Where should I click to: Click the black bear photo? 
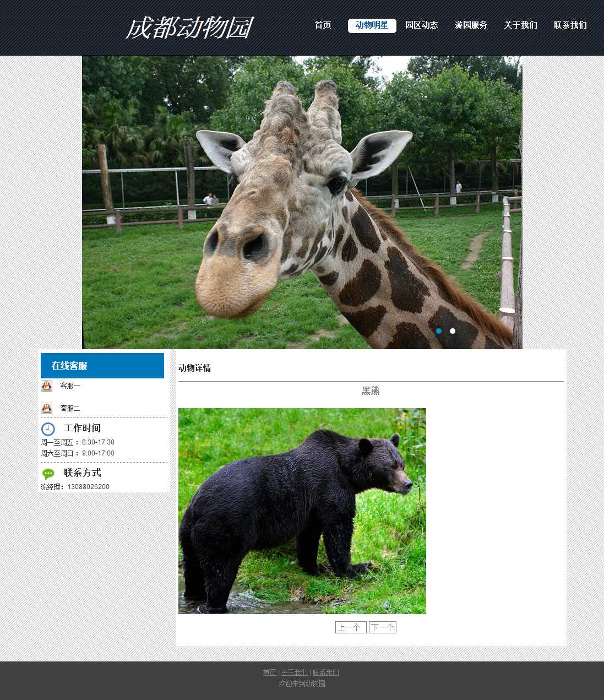click(302, 511)
